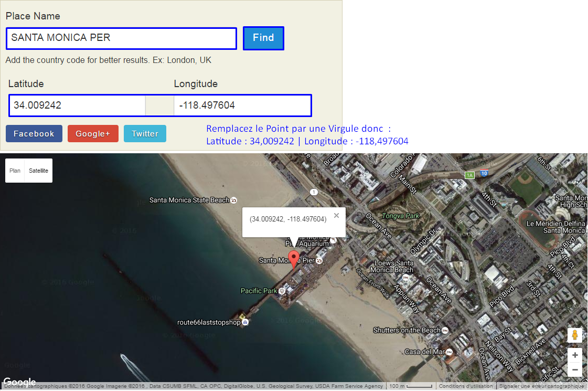Click the red location marker pin
The image size is (588, 391).
(x=294, y=260)
